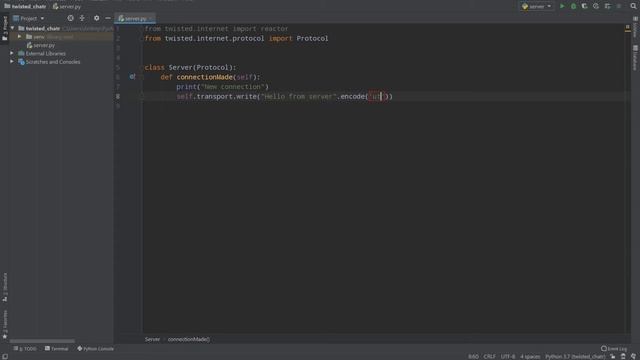640x360 pixels.
Task: Change indent setting 4 spaces in status bar
Action: click(530, 356)
